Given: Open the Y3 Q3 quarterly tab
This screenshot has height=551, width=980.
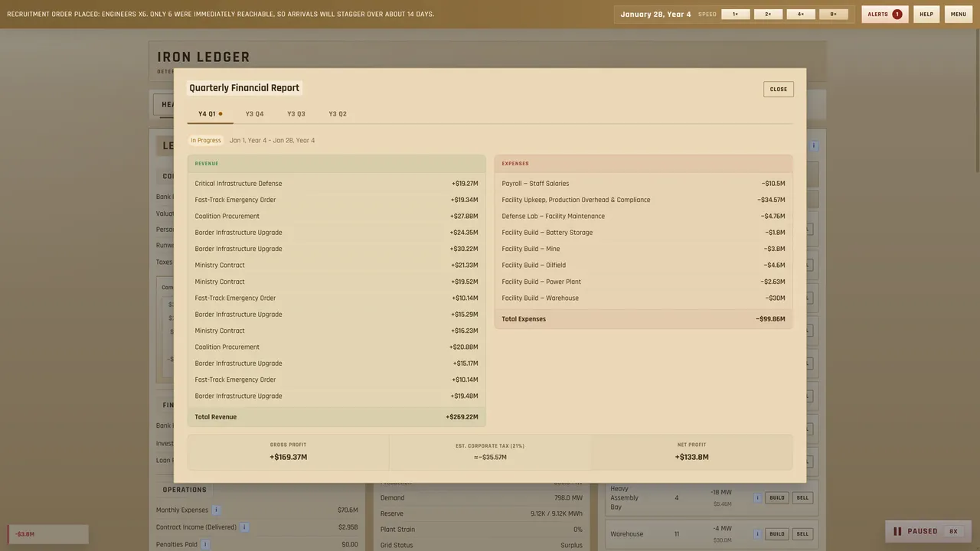Looking at the screenshot, I should click(x=296, y=114).
